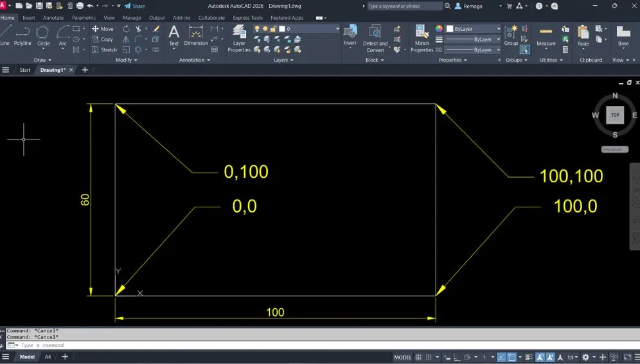
Task: Select the Dimension annotation tool
Action: (196, 35)
